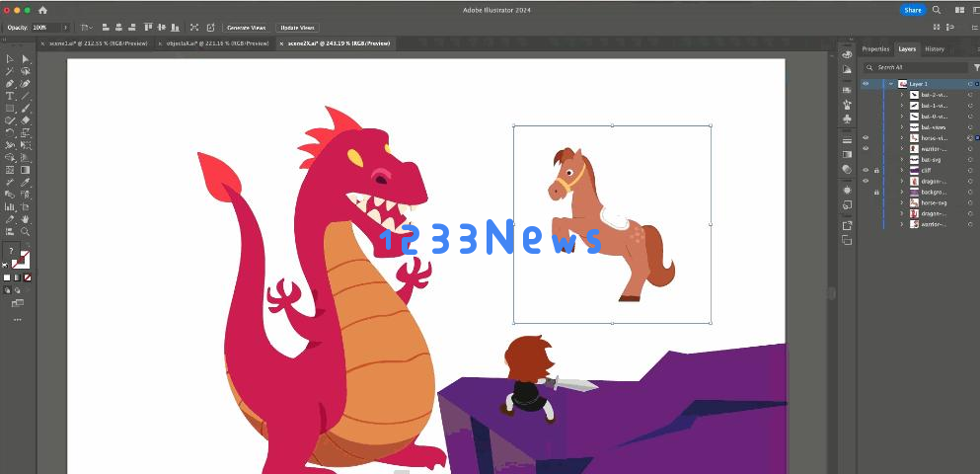Choose the Scale tool

point(26,132)
